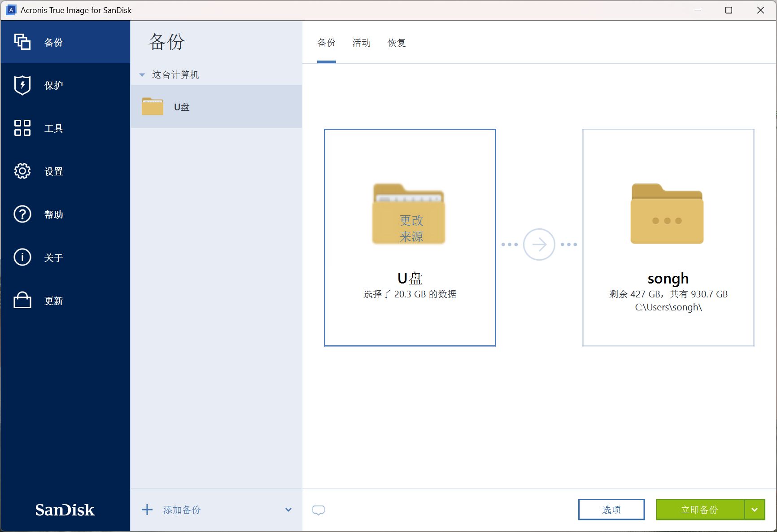Open the 设置 (Settings) gear icon
The width and height of the screenshot is (777, 532).
(x=22, y=171)
